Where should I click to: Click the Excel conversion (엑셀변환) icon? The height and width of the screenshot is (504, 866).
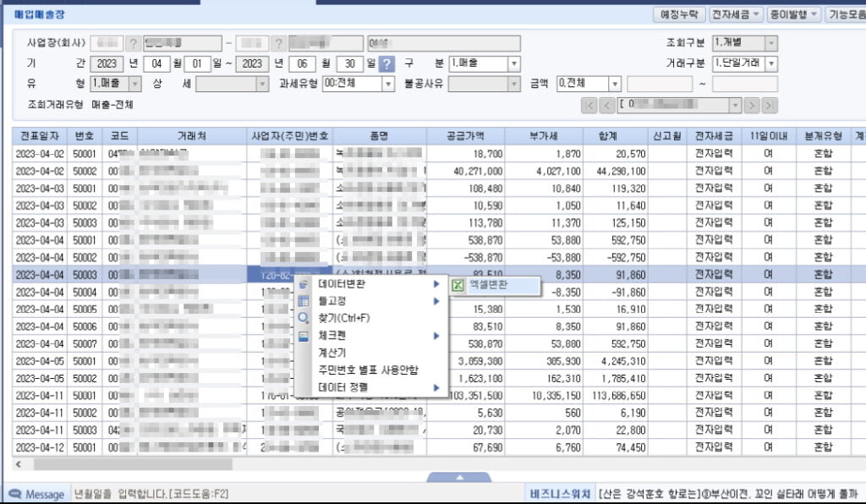pyautogui.click(x=458, y=286)
